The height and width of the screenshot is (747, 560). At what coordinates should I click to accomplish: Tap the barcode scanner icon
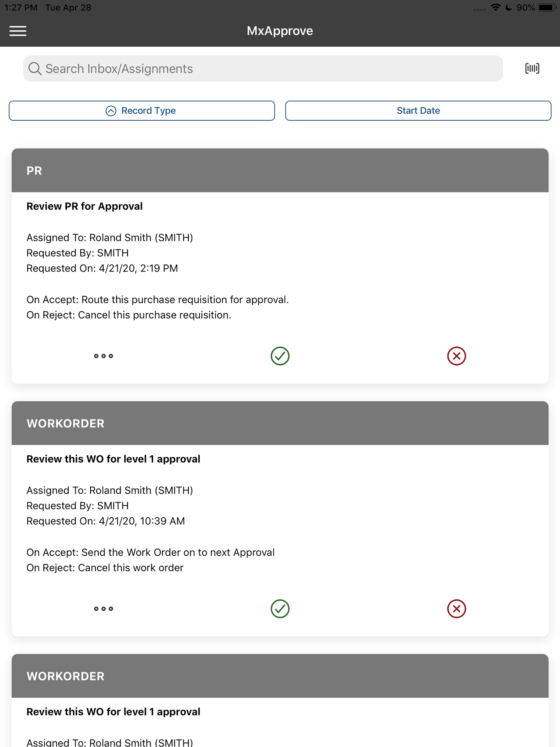[532, 69]
